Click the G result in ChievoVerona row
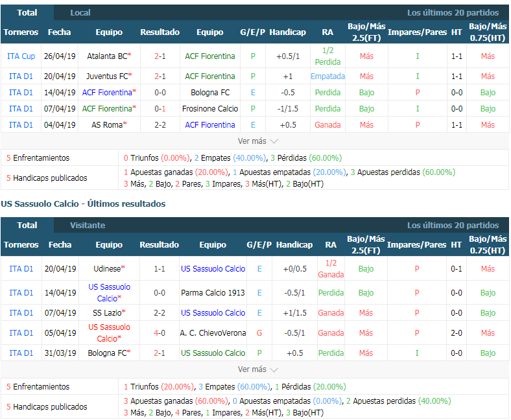This screenshot has height=420, width=511. pyautogui.click(x=259, y=333)
